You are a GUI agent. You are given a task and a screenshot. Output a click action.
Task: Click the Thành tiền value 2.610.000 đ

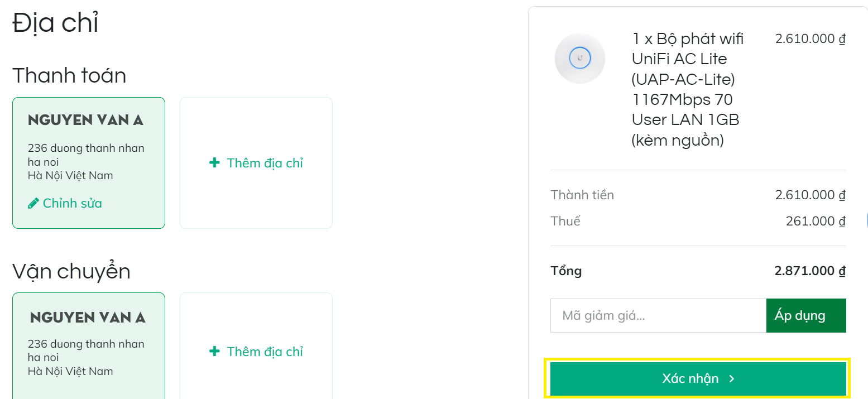coord(811,195)
